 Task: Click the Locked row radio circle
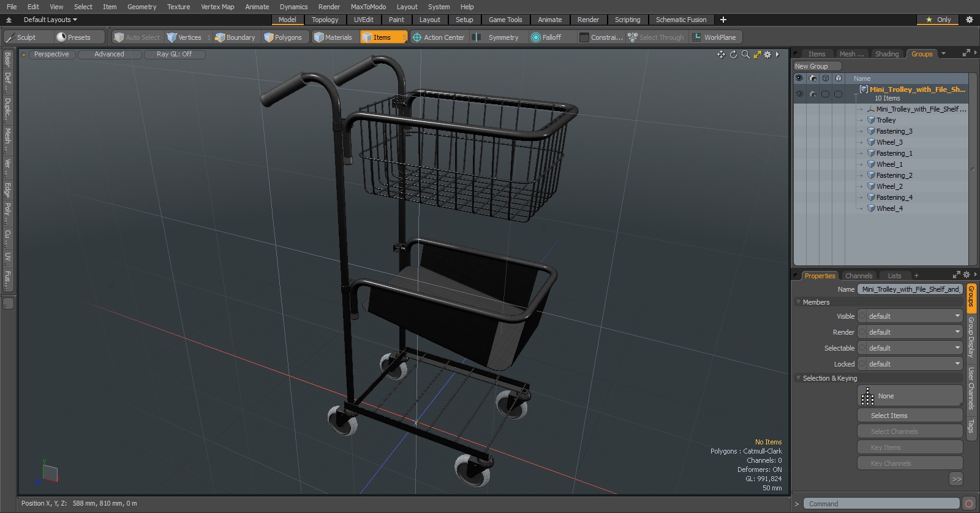tap(862, 364)
